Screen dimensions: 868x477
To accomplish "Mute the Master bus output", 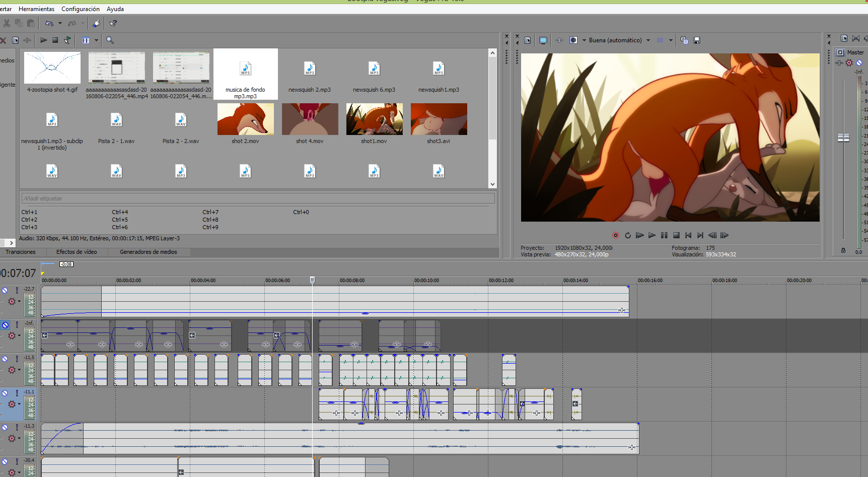I will pos(859,63).
